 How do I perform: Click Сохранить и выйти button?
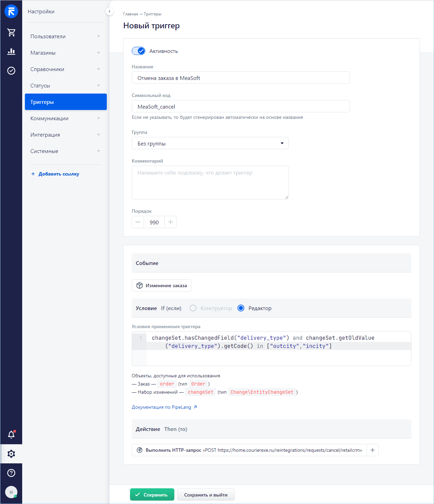(x=206, y=494)
